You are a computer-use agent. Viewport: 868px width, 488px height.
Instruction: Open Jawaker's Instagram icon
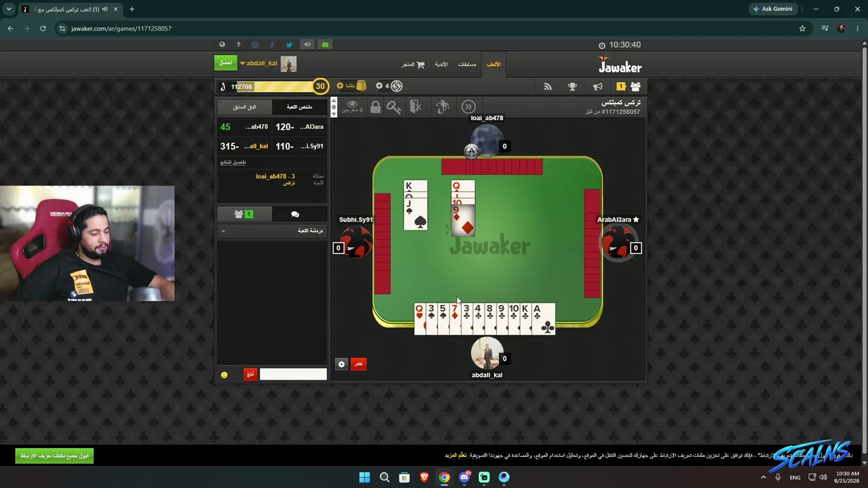tap(255, 45)
